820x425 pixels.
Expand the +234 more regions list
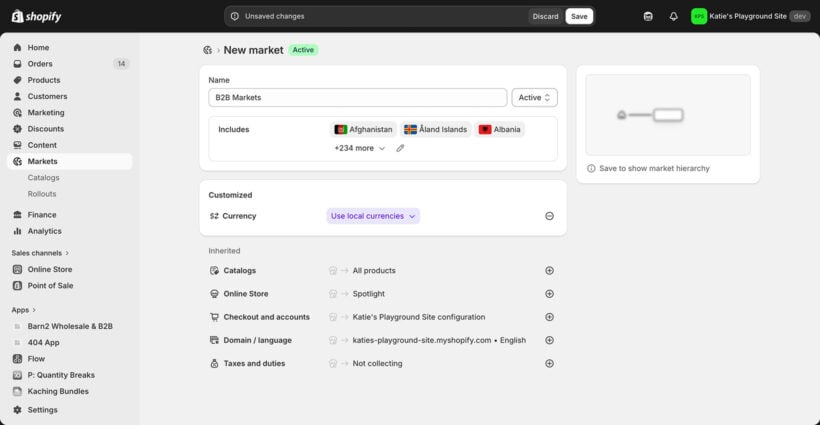tap(360, 148)
